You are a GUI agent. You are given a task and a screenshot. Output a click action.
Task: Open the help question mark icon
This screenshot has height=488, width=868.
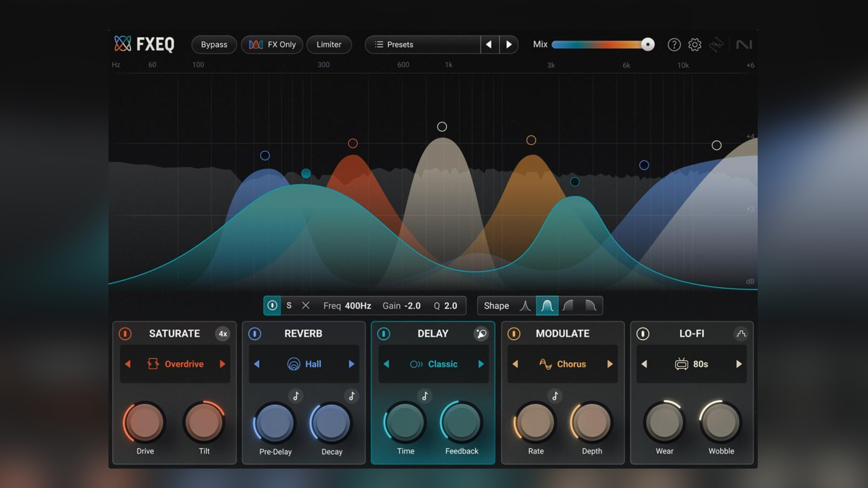coord(674,45)
